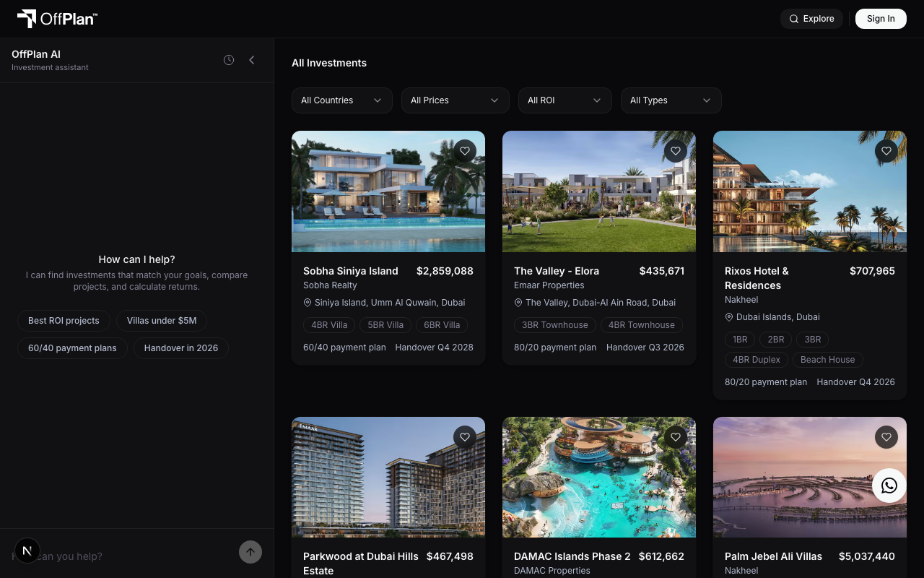Click Rixos Hotel & Residences title
The width and height of the screenshot is (924, 578).
pos(757,278)
